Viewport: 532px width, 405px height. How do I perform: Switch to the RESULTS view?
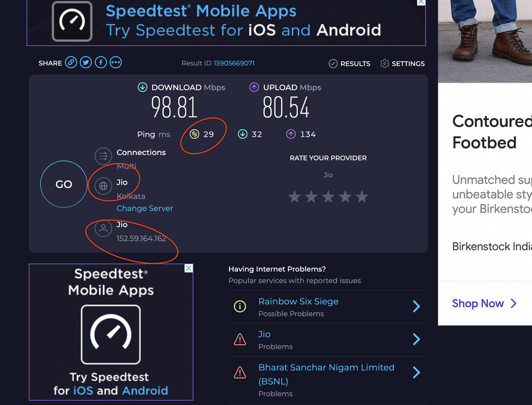350,64
